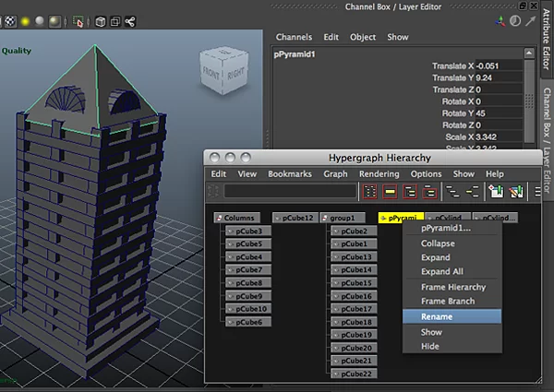The image size is (554, 392).
Task: Open Channel Box Object menu
Action: pyautogui.click(x=363, y=37)
